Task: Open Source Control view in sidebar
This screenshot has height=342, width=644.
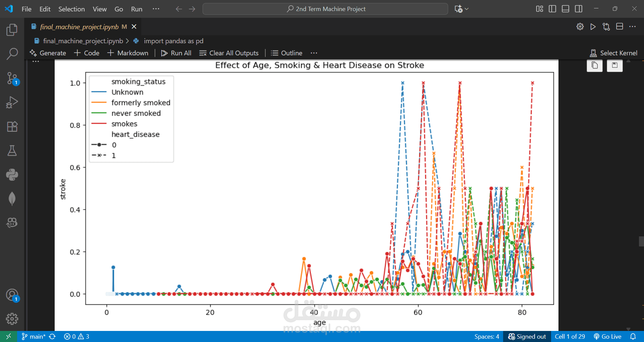Action: (12, 78)
